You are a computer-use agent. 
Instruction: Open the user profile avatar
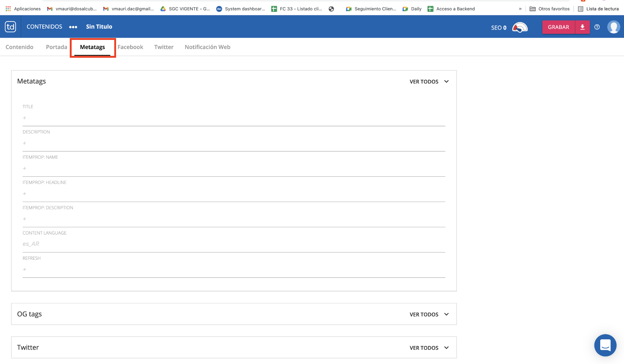pos(613,27)
